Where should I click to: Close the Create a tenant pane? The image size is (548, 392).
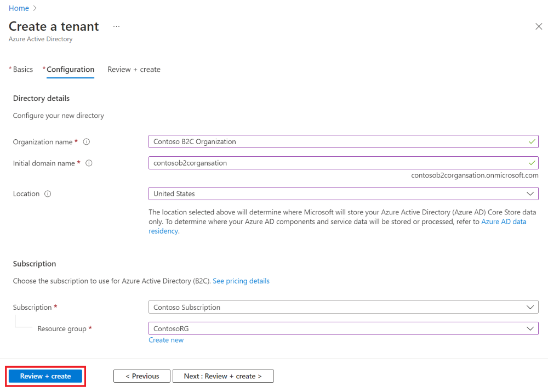click(539, 26)
